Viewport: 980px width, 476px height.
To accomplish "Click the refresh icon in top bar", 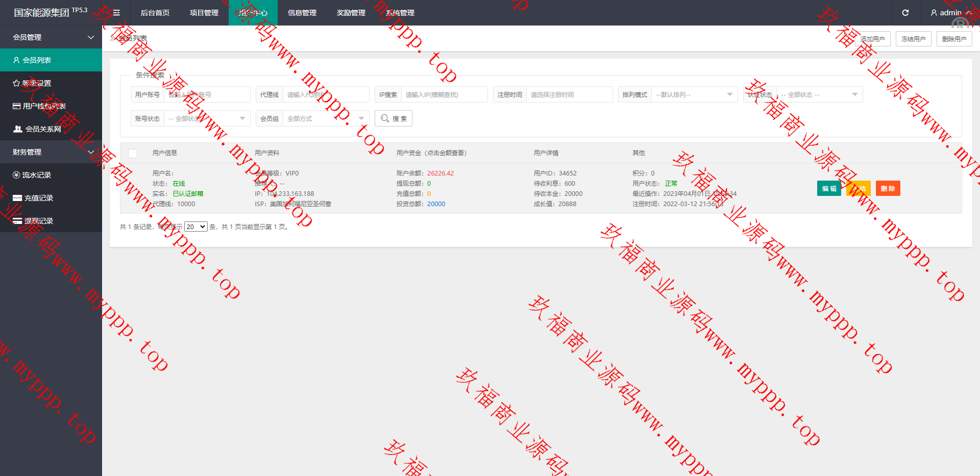I will click(x=905, y=13).
